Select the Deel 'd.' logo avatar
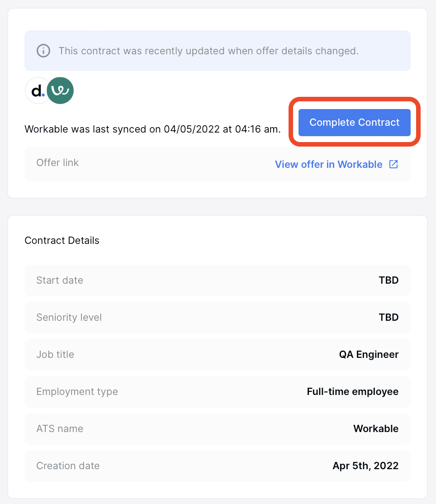Viewport: 436px width, 504px height. (38, 90)
